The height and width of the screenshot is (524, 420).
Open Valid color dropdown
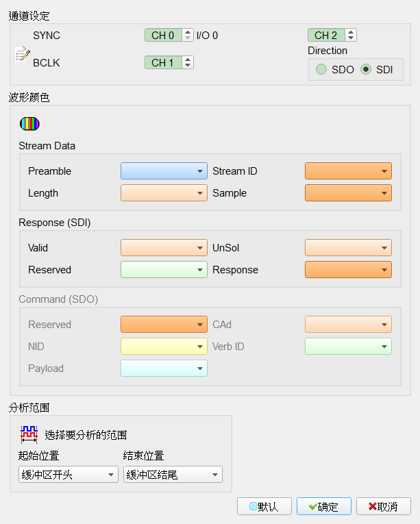tap(164, 248)
